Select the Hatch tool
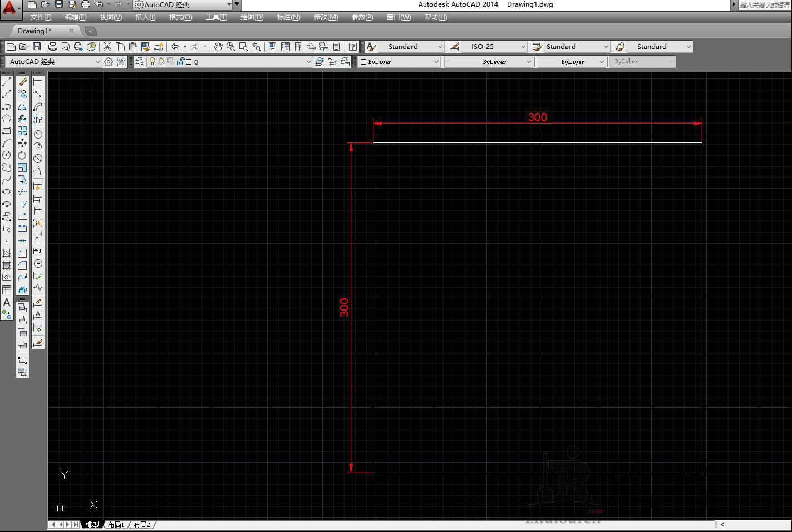The image size is (792, 532). (7, 253)
